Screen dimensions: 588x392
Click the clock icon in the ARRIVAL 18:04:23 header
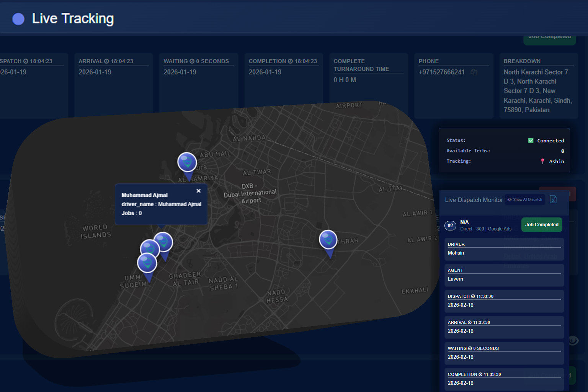106,61
